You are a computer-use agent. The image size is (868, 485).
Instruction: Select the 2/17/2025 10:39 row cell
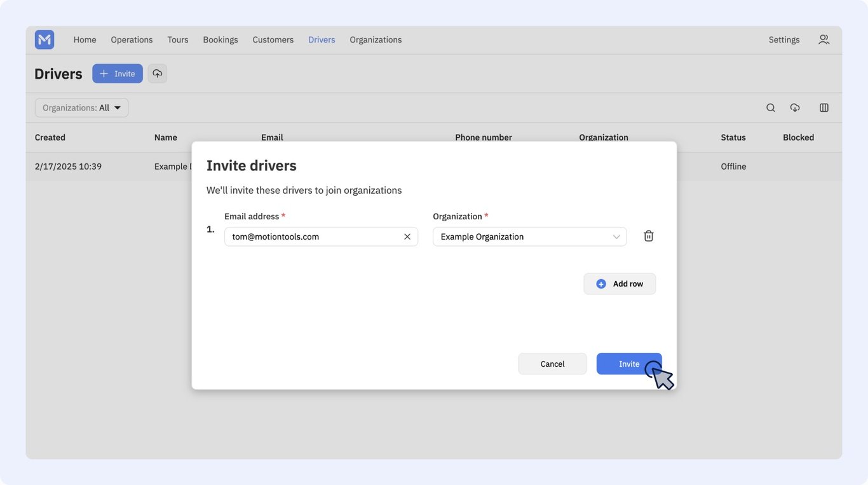click(x=68, y=167)
